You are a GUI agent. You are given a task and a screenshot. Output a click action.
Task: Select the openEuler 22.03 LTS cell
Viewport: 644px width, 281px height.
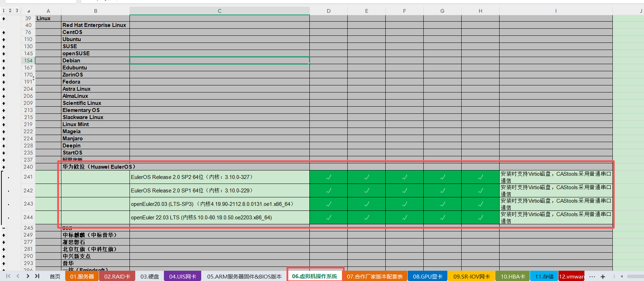point(220,217)
